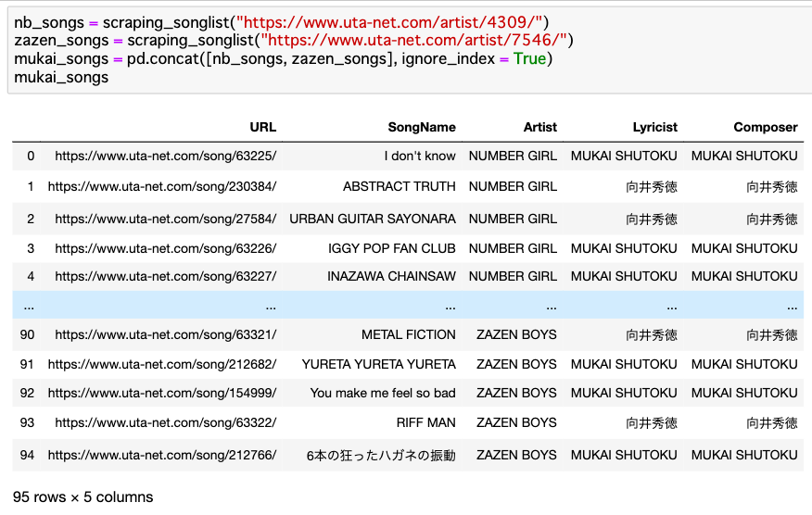Click URL cell for song/230384

click(162, 186)
